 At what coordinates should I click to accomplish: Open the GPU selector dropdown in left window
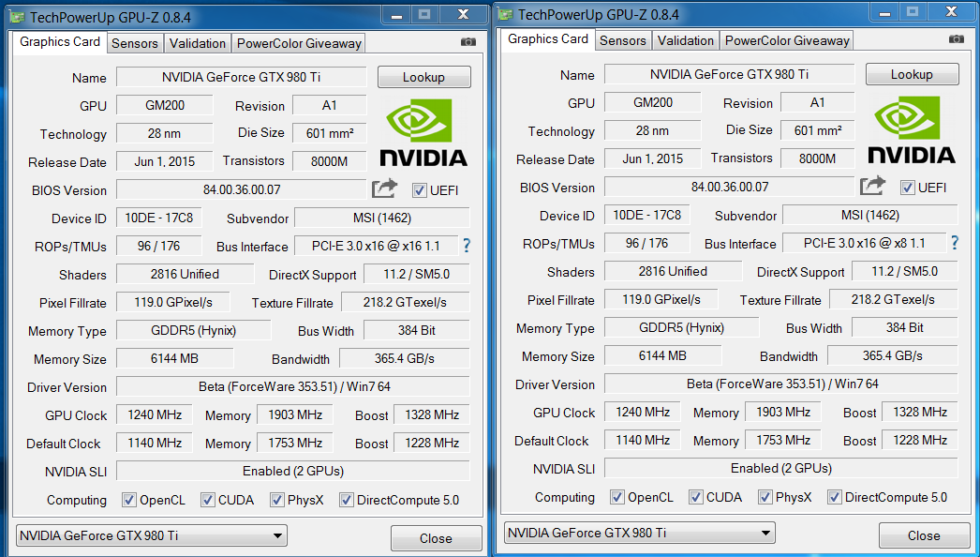click(x=151, y=535)
